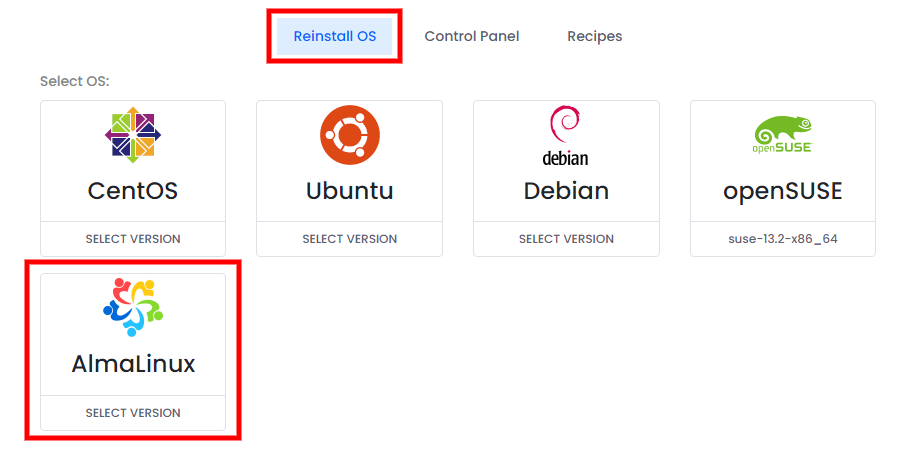The image size is (923, 456).
Task: Click the CentOS pinwheel logo
Action: [x=133, y=135]
